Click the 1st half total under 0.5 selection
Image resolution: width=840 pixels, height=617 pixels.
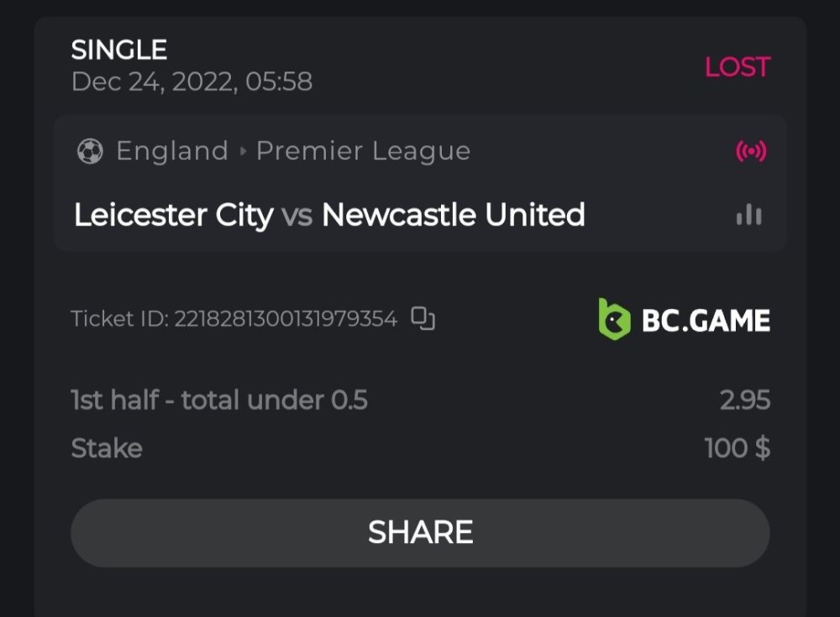point(219,400)
